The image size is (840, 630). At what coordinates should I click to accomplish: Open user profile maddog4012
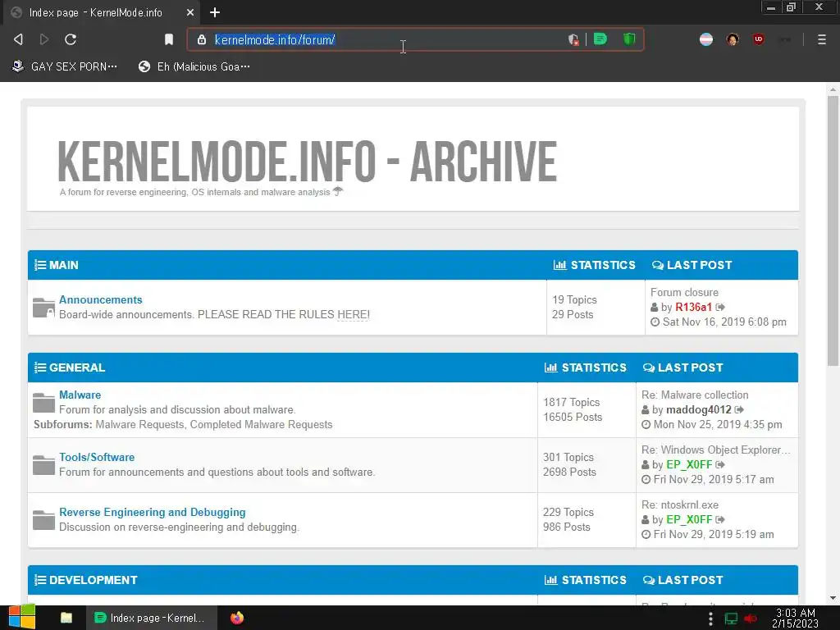coord(699,410)
